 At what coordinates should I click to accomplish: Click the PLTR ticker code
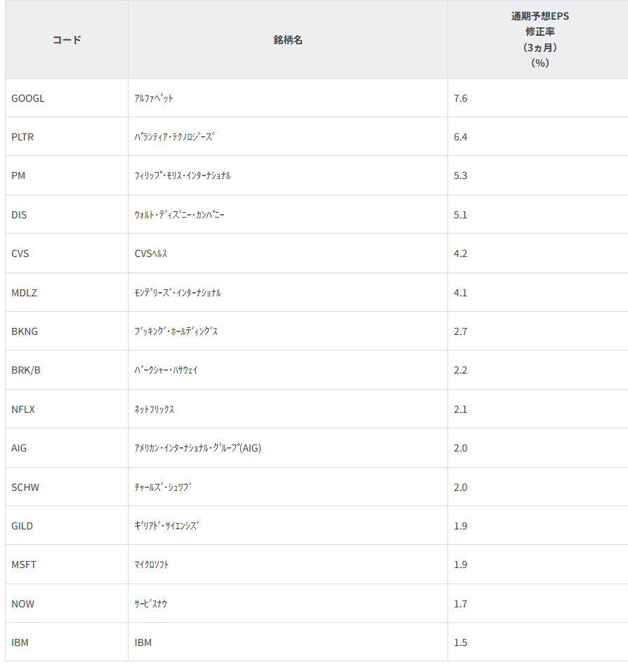(x=22, y=137)
